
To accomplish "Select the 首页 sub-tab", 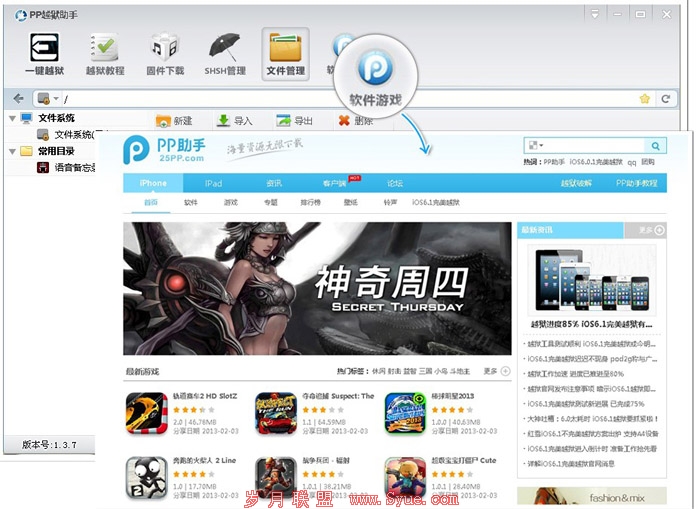I will [151, 202].
